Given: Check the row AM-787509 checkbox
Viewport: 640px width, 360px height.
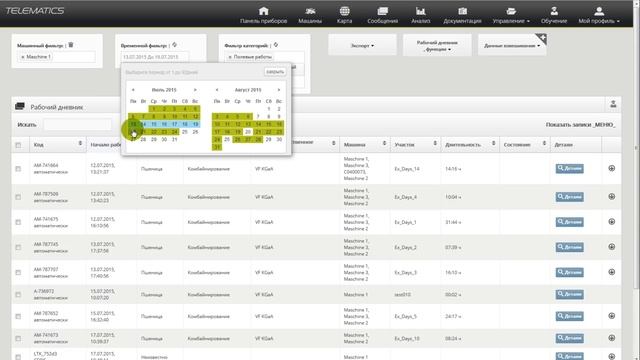Looking at the screenshot, I should tap(18, 197).
